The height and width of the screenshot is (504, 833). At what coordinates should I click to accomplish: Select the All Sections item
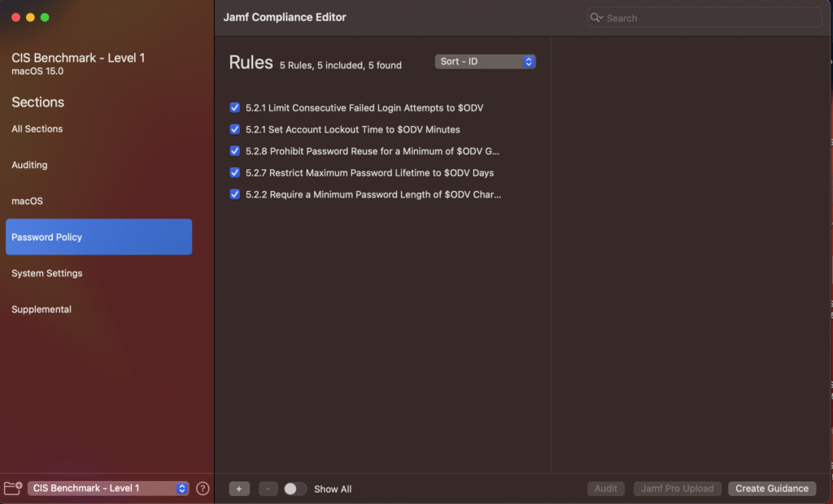37,129
